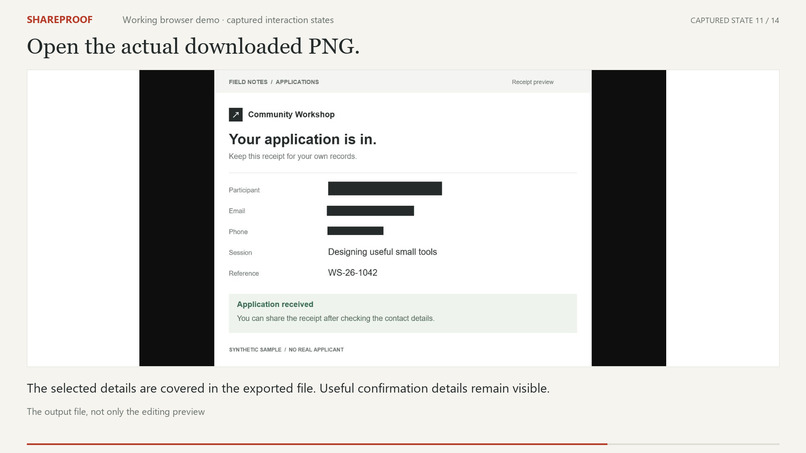Click the downloaded PNG preview image

click(x=402, y=218)
